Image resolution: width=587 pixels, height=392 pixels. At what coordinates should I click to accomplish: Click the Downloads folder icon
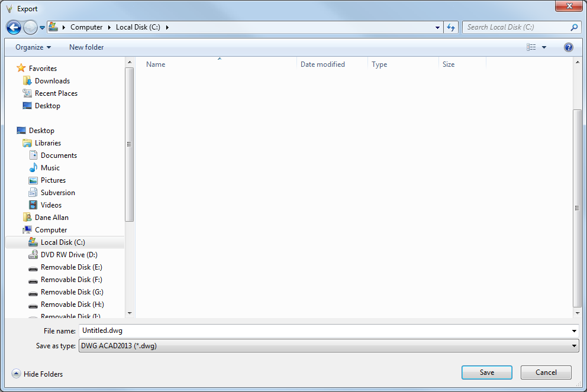(27, 81)
